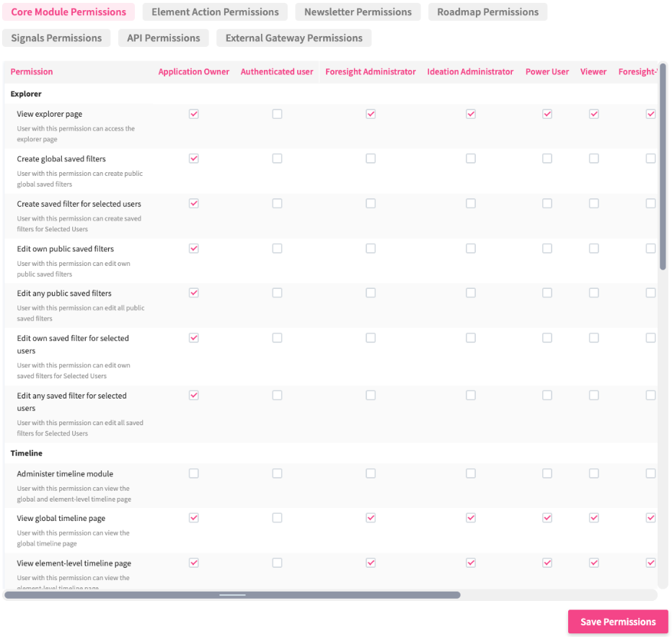
Task: Switch to Element Action Permissions tab
Action: tap(215, 12)
